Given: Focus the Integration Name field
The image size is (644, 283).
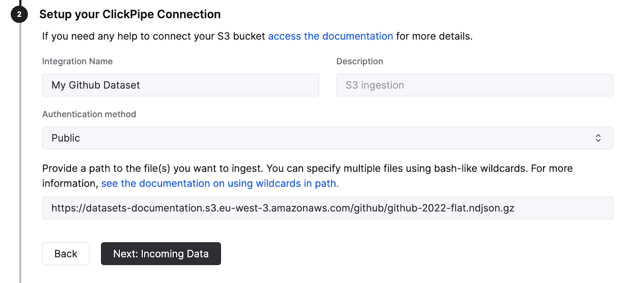Looking at the screenshot, I should (180, 85).
